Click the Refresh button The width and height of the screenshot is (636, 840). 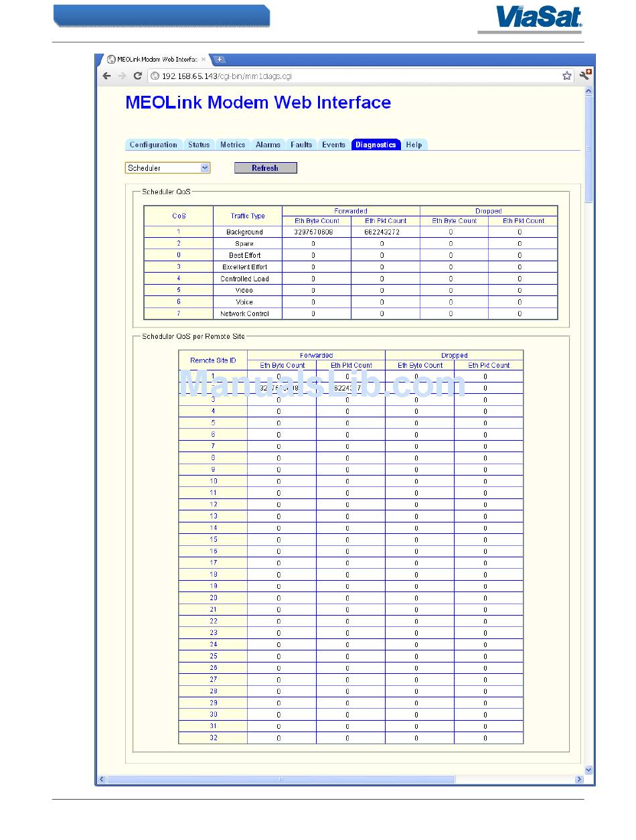265,168
